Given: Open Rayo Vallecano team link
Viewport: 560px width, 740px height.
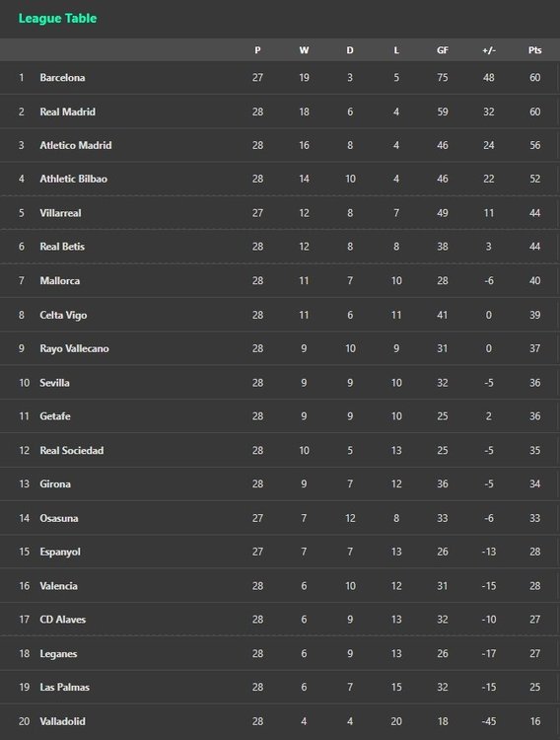Looking at the screenshot, I should [74, 348].
